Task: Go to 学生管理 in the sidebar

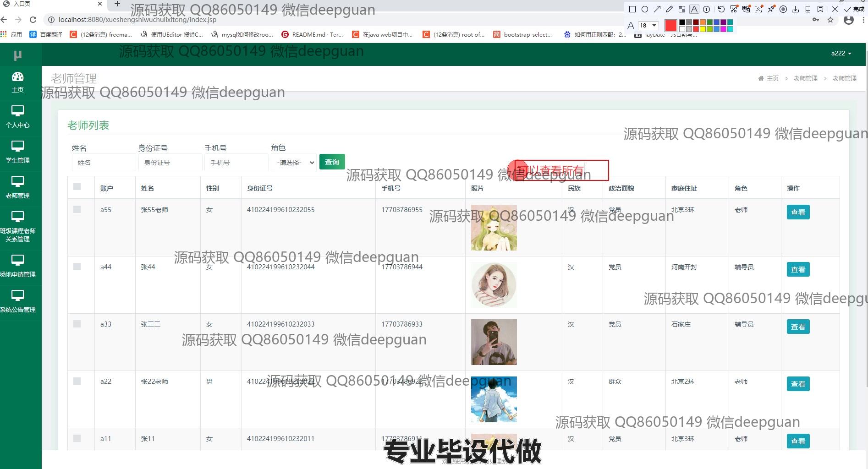Action: coord(17,153)
